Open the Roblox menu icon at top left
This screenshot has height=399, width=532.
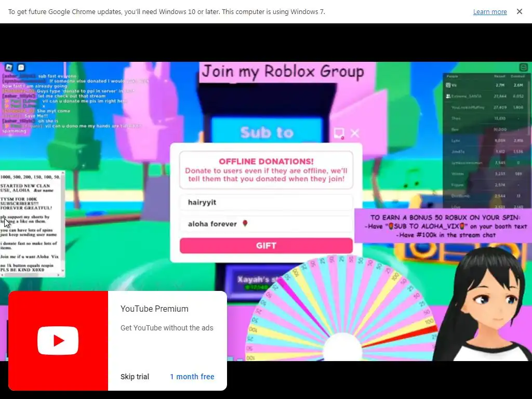[9, 67]
